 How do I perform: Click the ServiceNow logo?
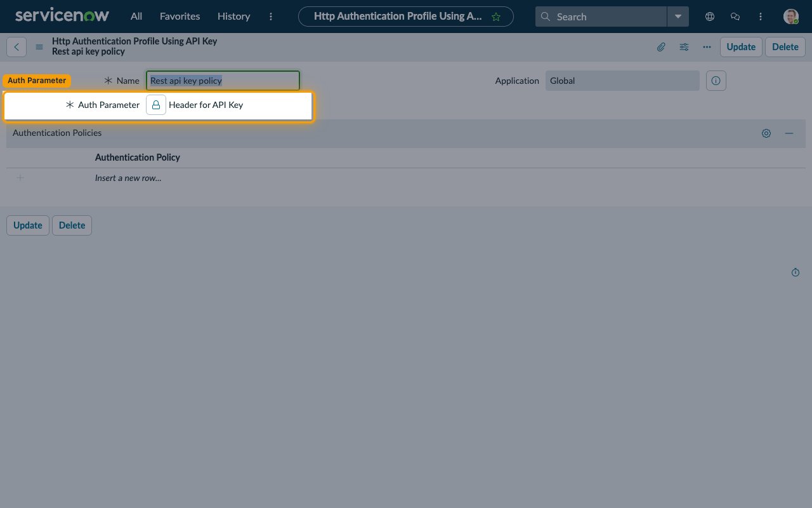click(62, 15)
